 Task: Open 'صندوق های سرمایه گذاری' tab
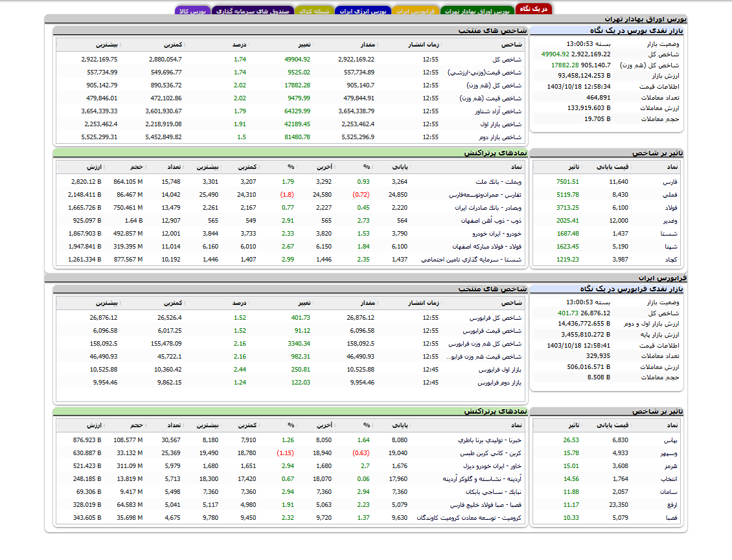pos(252,11)
